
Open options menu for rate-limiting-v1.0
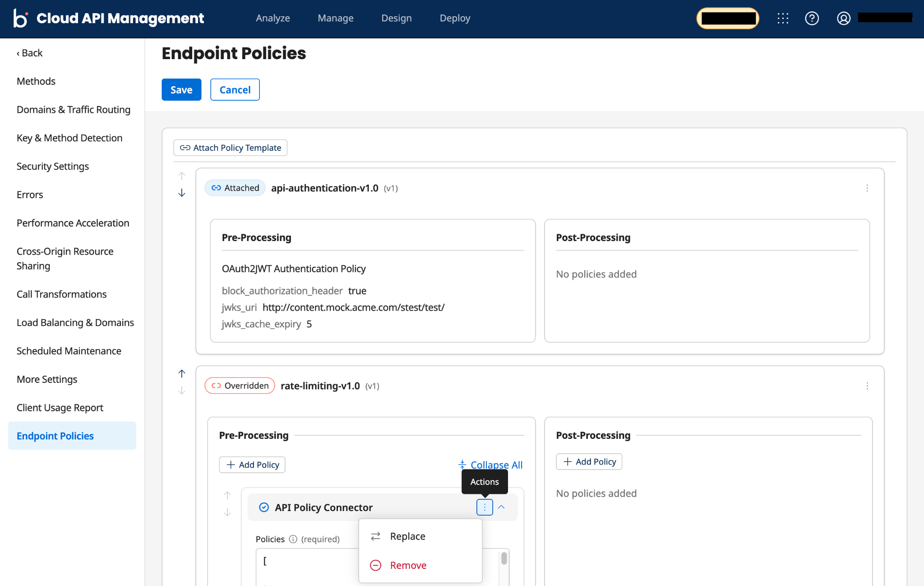click(x=867, y=386)
